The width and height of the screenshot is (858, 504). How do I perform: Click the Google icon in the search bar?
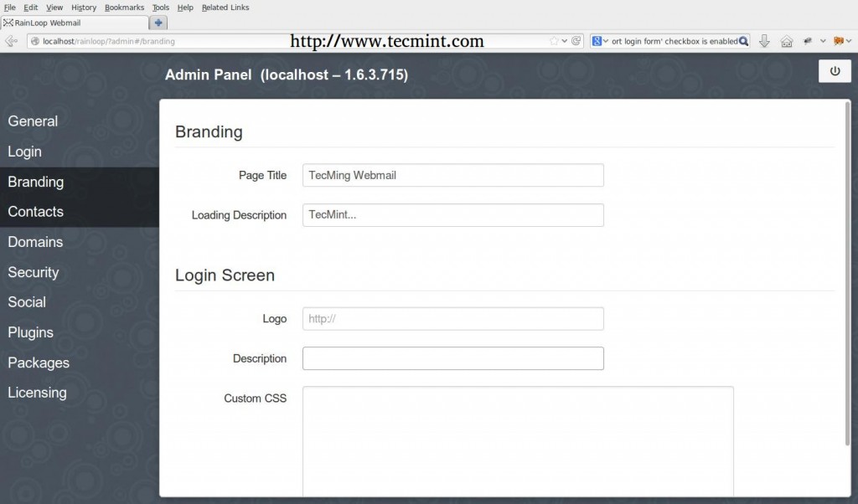597,39
